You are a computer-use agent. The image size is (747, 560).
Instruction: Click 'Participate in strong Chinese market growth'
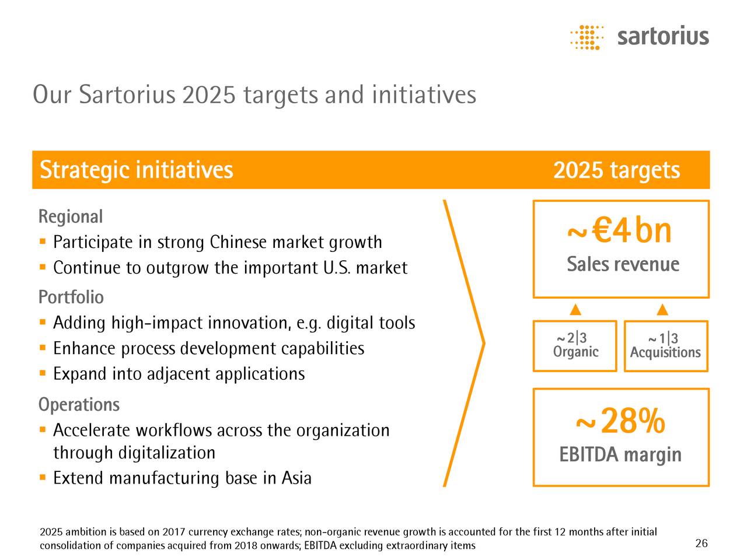[x=217, y=242]
